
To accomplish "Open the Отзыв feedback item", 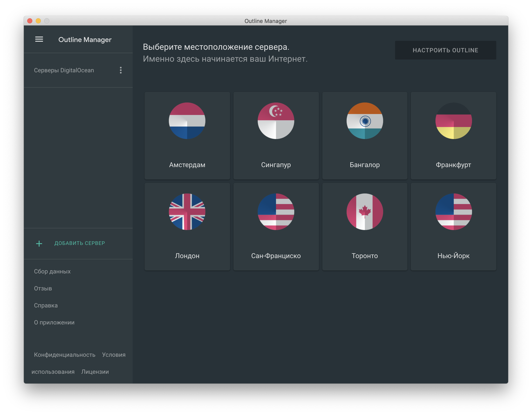I will (43, 288).
